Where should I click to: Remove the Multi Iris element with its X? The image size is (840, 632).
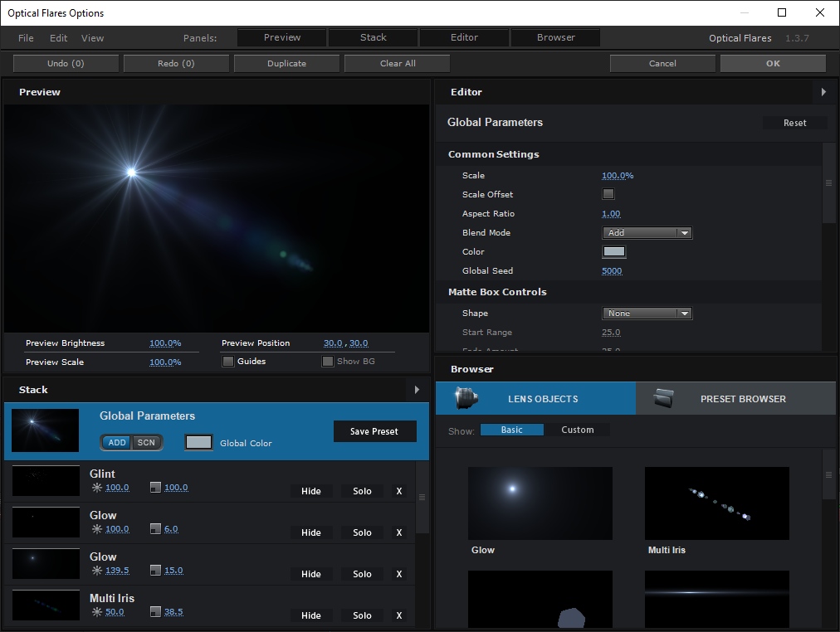point(399,615)
